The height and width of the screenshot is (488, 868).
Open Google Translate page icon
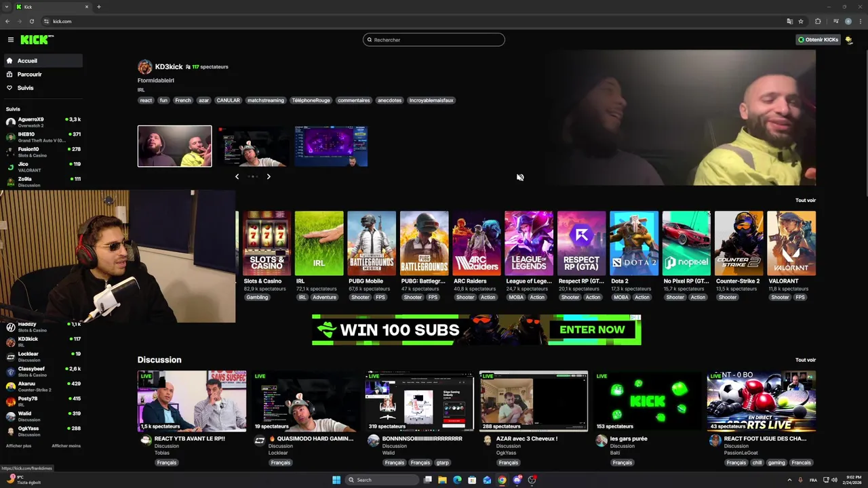tap(789, 21)
